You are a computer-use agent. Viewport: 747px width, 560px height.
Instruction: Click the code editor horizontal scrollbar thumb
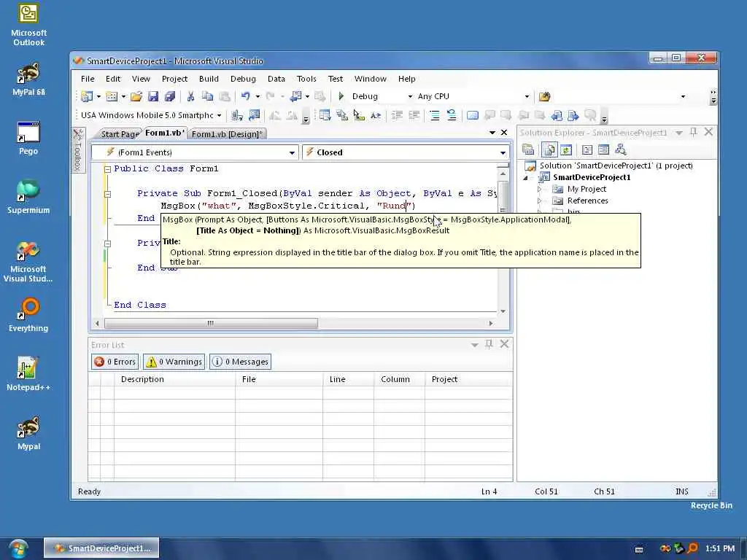point(211,323)
